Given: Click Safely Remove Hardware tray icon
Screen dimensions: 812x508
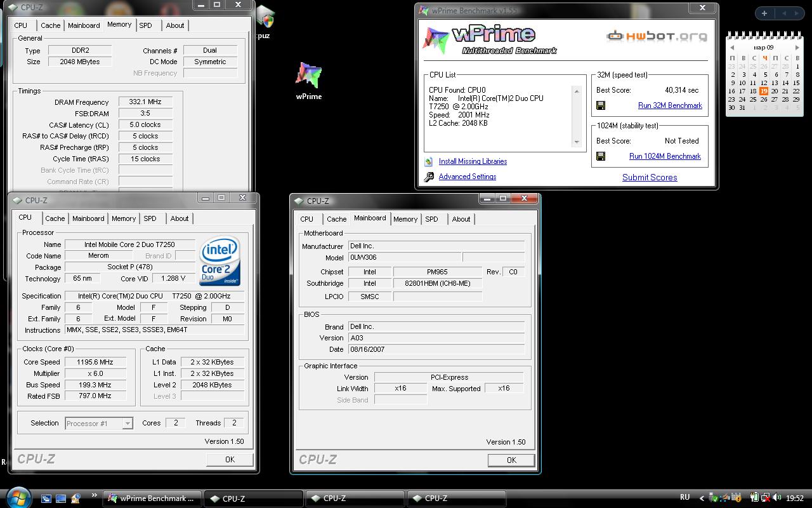Looking at the screenshot, I should point(713,498).
